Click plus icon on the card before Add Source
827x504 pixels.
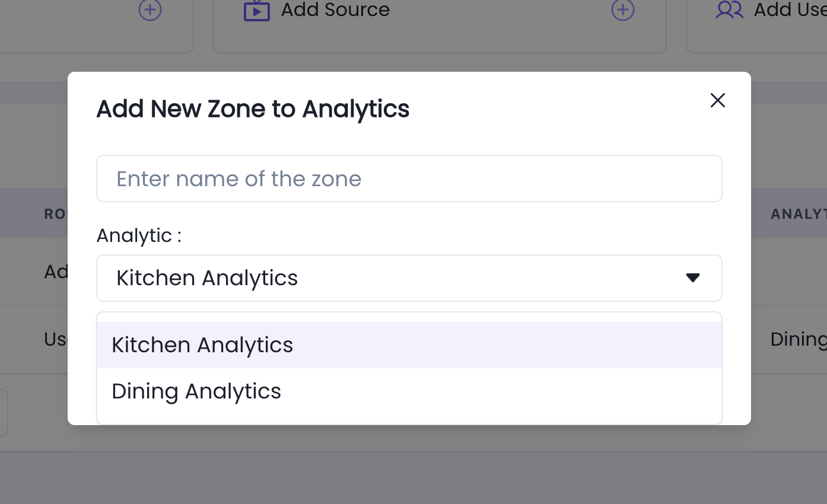(x=150, y=9)
